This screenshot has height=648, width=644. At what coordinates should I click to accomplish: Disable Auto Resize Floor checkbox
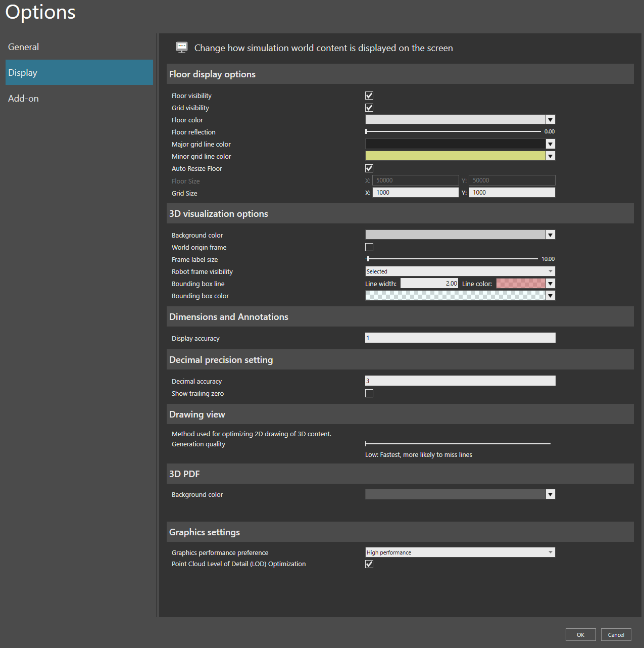point(369,168)
